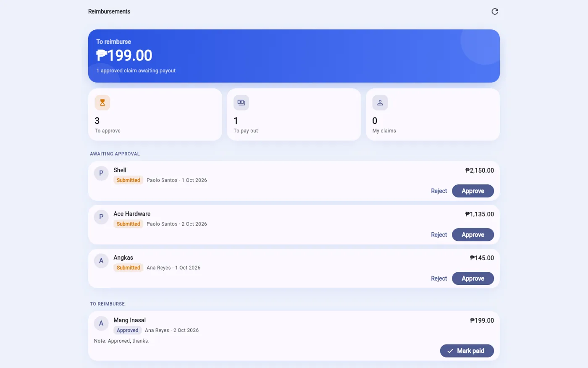The height and width of the screenshot is (368, 588).
Task: Open the To pay out summary card
Action: (294, 114)
